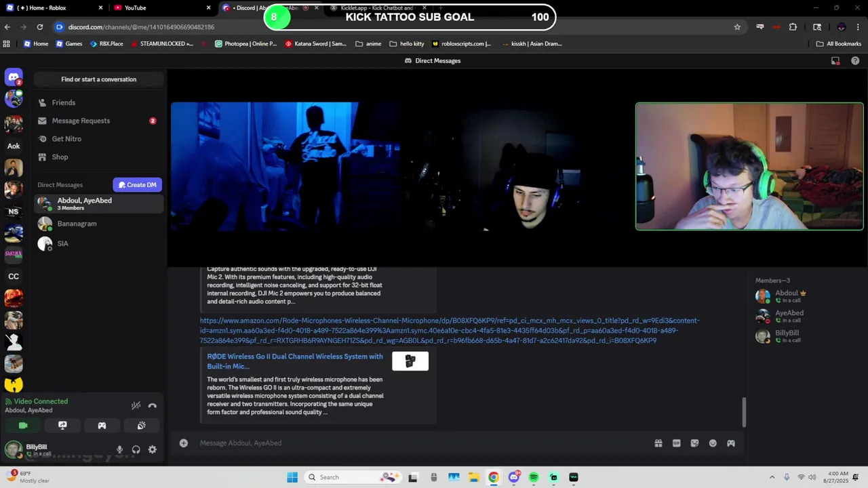The image size is (868, 488).
Task: Select Abdoul, AyeAbed group DM
Action: pyautogui.click(x=99, y=203)
